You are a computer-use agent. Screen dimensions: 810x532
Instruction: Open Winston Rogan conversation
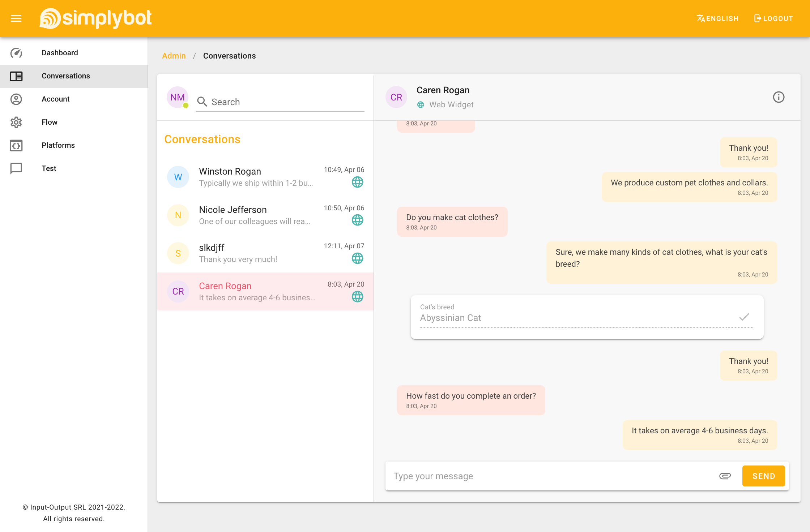[x=265, y=177]
